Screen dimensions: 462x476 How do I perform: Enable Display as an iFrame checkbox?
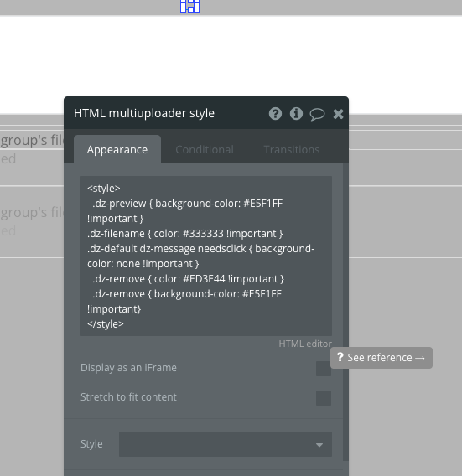(324, 368)
